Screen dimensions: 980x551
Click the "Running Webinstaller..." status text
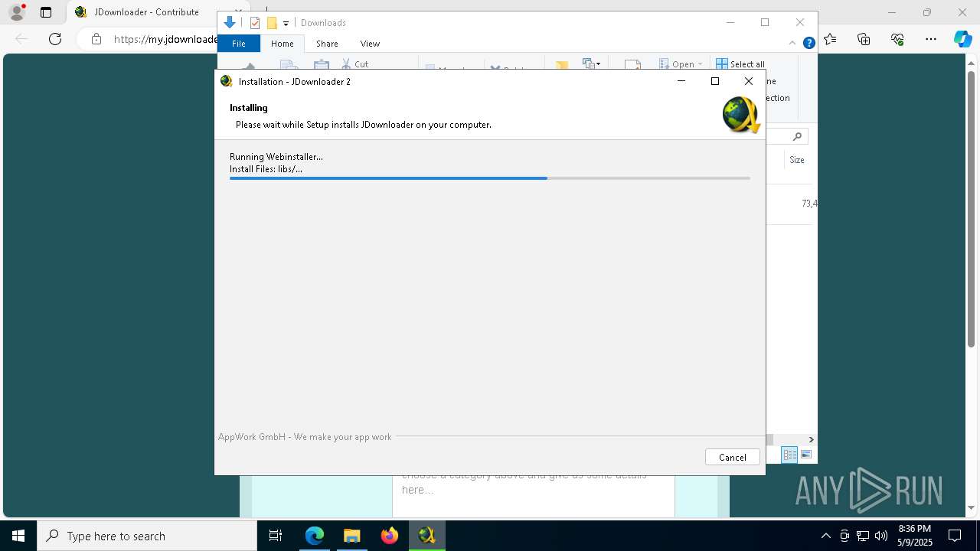tap(276, 157)
